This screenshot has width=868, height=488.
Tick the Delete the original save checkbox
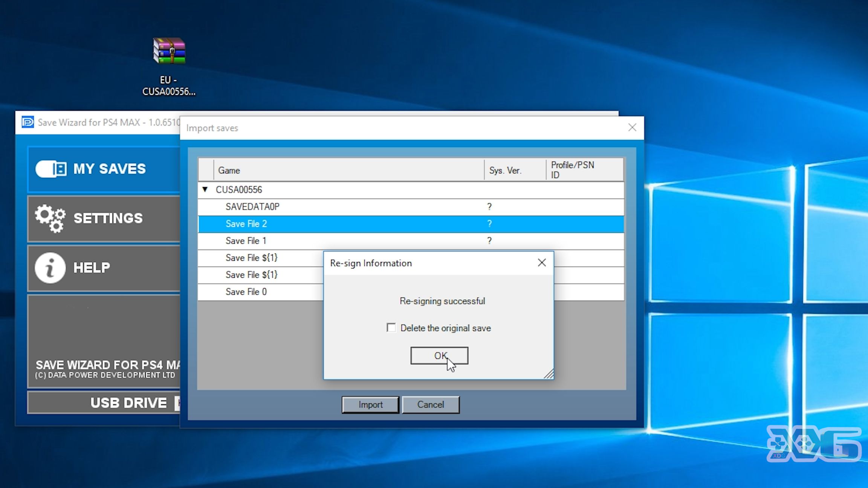[x=391, y=328]
